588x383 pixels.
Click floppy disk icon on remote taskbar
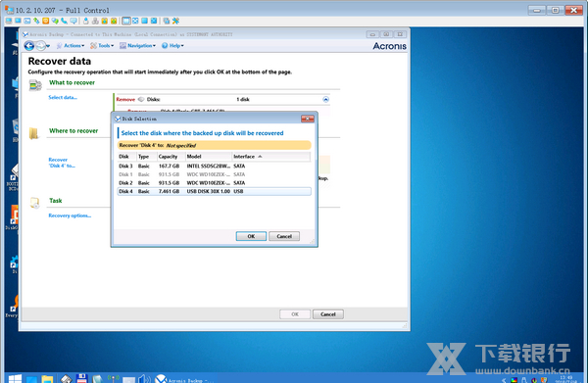(81, 378)
